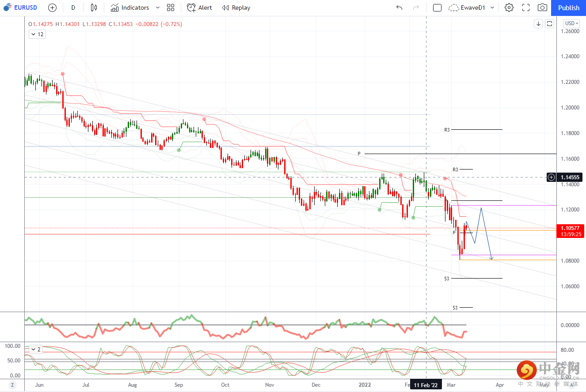Image resolution: width=586 pixels, height=392 pixels.
Task: Click the compare or add symbol plus icon
Action: point(52,8)
